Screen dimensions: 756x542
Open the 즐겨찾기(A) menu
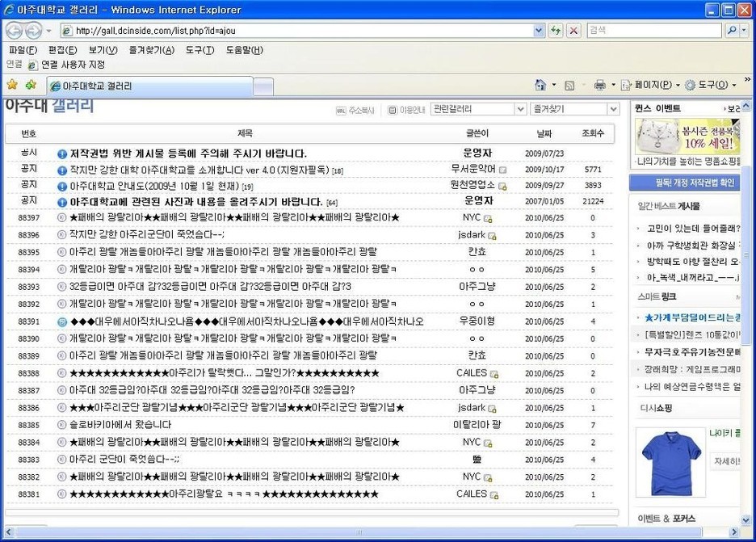[151, 50]
